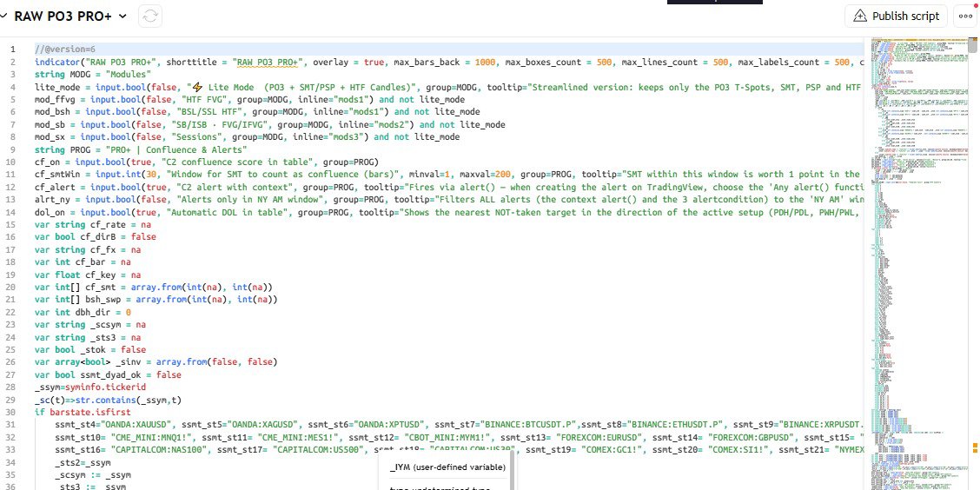980x490 pixels.
Task: Click cf_smtWin on line 11
Action: click(57, 175)
